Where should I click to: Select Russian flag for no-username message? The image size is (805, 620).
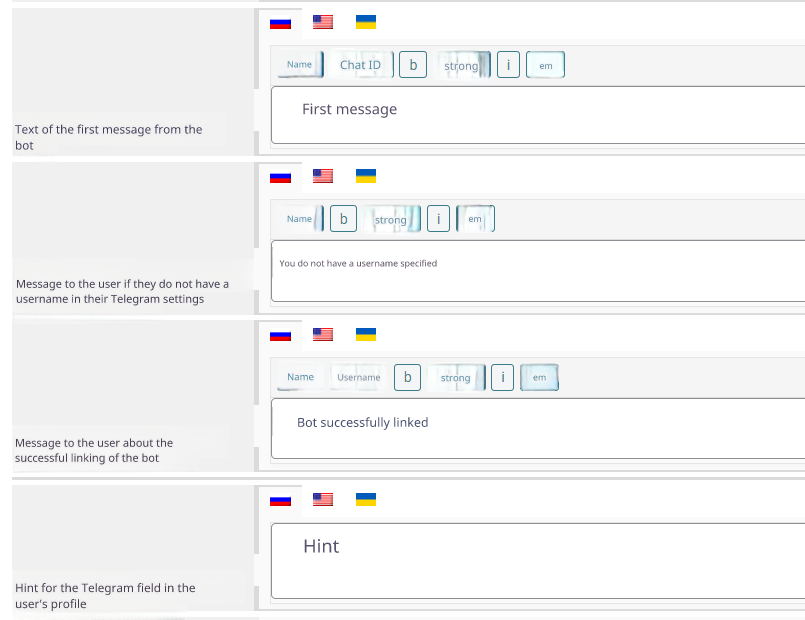[280, 177]
